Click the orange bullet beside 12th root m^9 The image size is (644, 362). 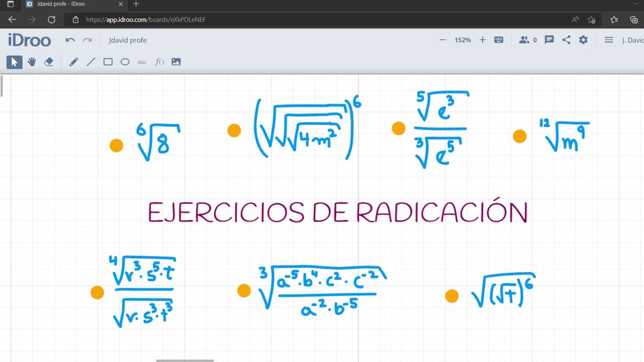pos(520,136)
